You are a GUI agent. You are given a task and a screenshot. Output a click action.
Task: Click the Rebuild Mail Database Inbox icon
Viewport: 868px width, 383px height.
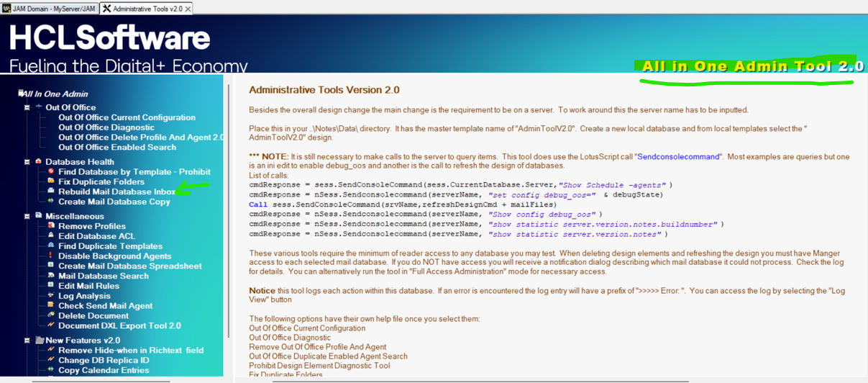point(51,192)
